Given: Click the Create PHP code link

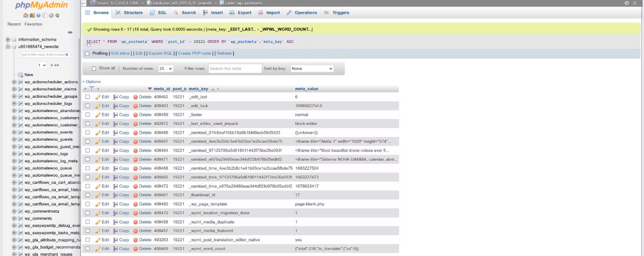Looking at the screenshot, I should click(x=194, y=54).
